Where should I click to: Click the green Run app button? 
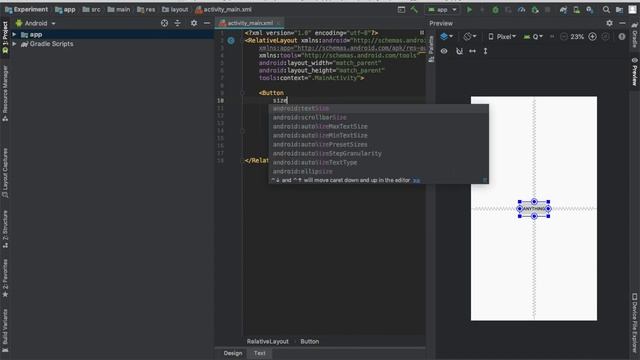(x=469, y=9)
